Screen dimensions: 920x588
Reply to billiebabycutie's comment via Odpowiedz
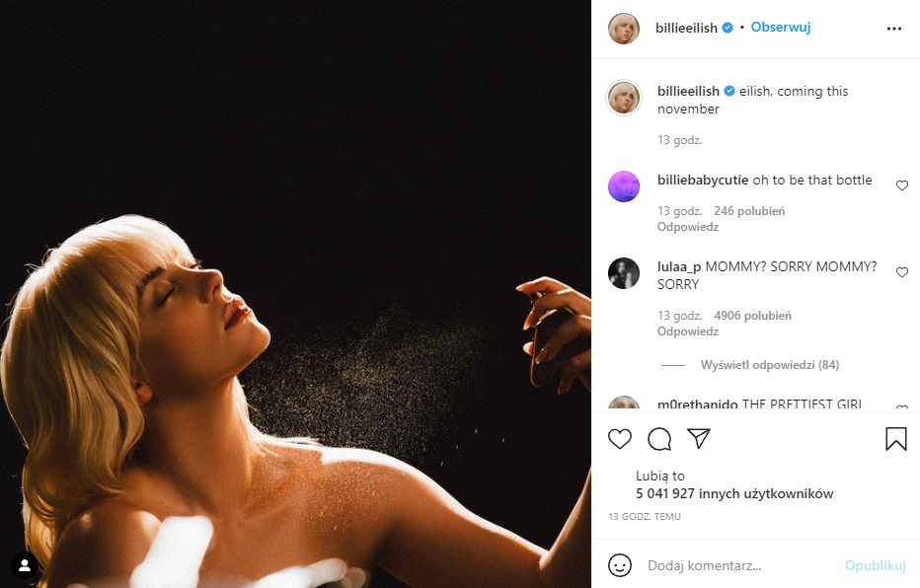click(687, 227)
